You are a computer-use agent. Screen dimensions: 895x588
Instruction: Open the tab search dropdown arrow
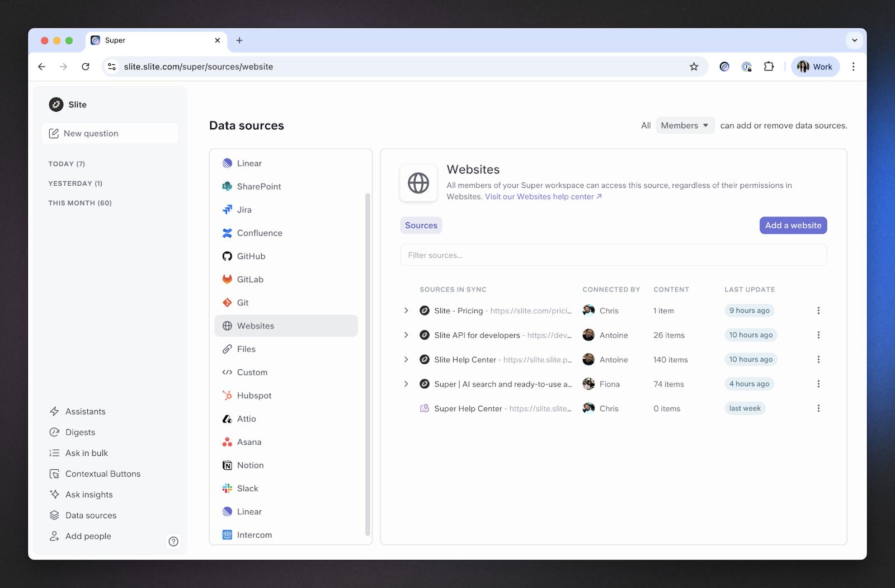854,40
